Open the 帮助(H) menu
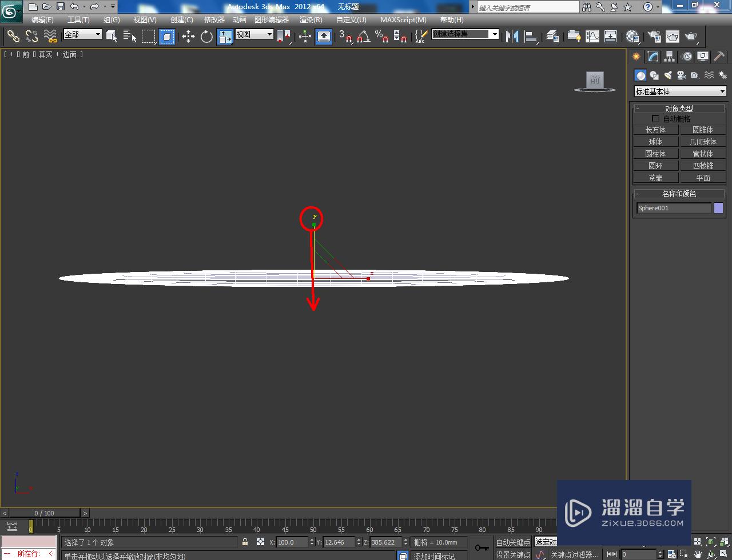The height and width of the screenshot is (560, 732). [x=452, y=20]
